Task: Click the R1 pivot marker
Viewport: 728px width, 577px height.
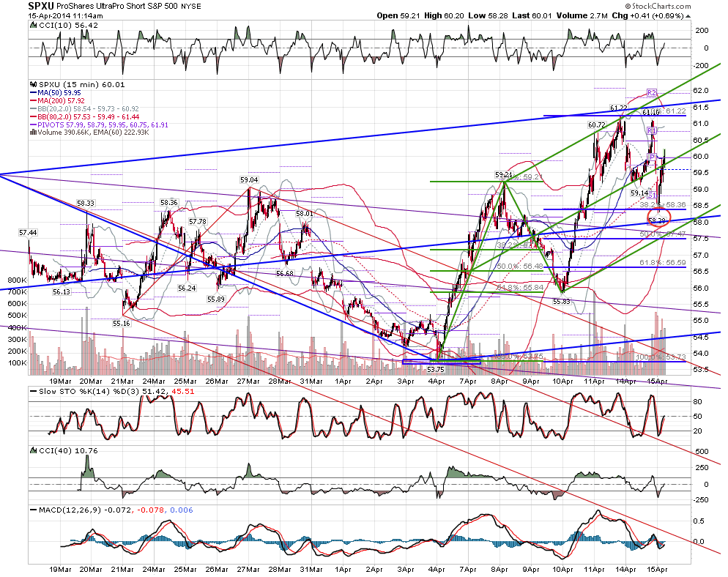Action: pyautogui.click(x=652, y=131)
